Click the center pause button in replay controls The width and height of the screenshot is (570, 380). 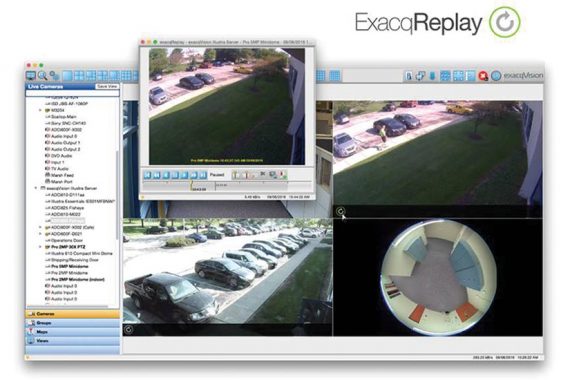175,175
